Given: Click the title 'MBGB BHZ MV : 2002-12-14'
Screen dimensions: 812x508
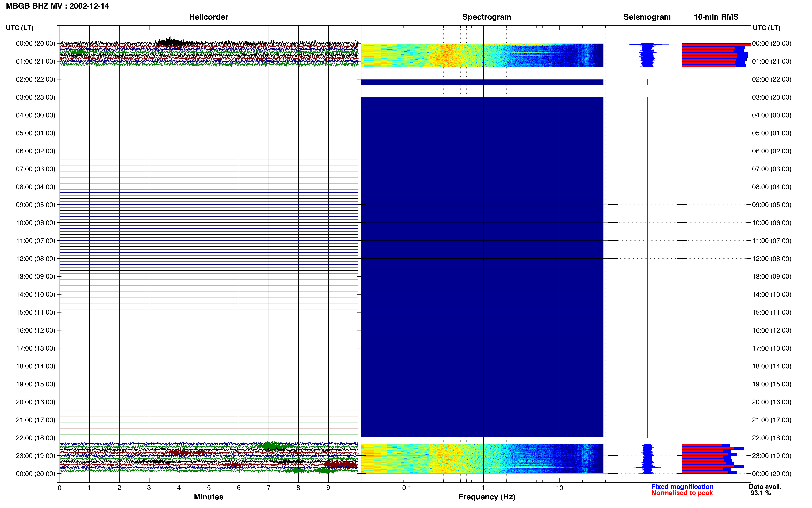Looking at the screenshot, I should pos(57,6).
